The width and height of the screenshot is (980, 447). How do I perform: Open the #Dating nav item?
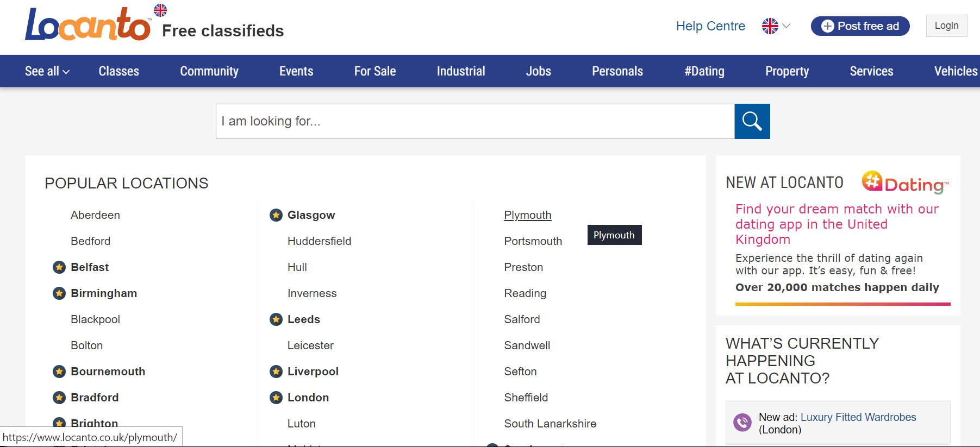tap(704, 71)
